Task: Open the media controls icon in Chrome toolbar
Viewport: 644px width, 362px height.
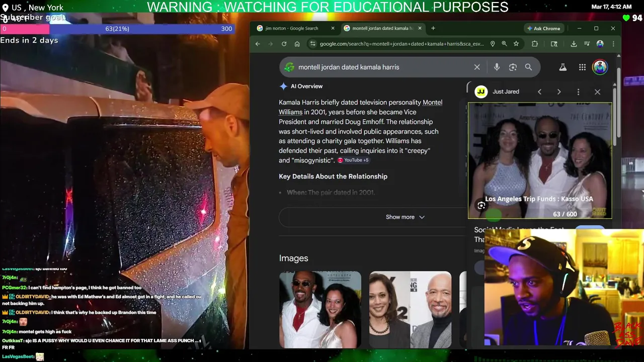Action: pyautogui.click(x=587, y=44)
